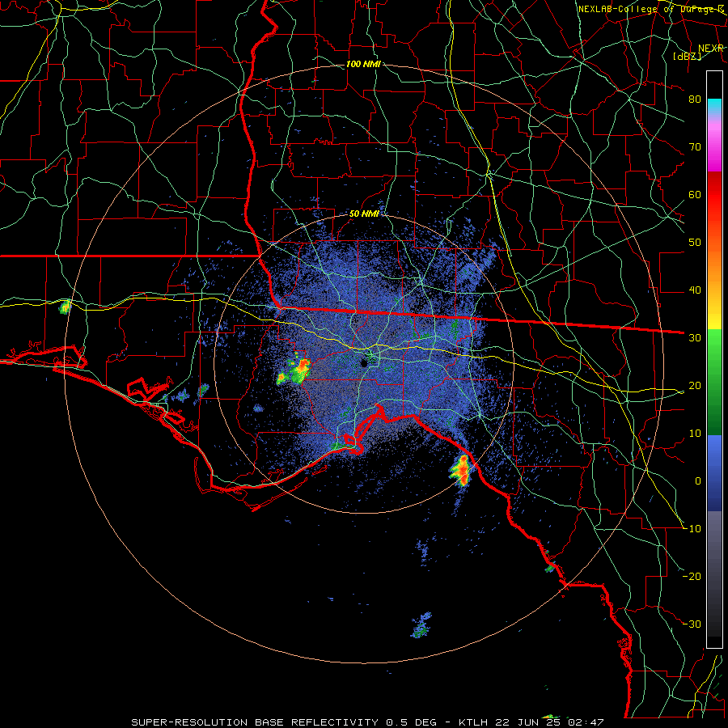
Task: Click the storm cell on the coast southeast of the radar
Action: [x=461, y=471]
